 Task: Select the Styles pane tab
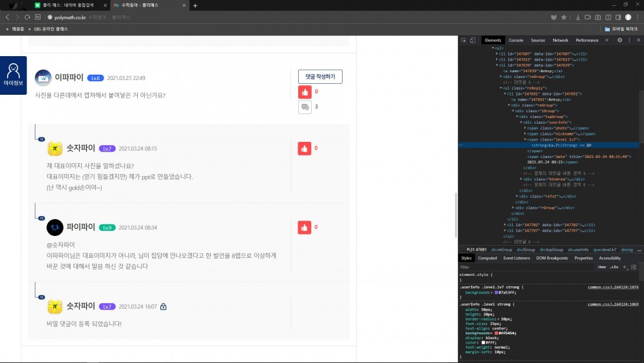point(466,258)
